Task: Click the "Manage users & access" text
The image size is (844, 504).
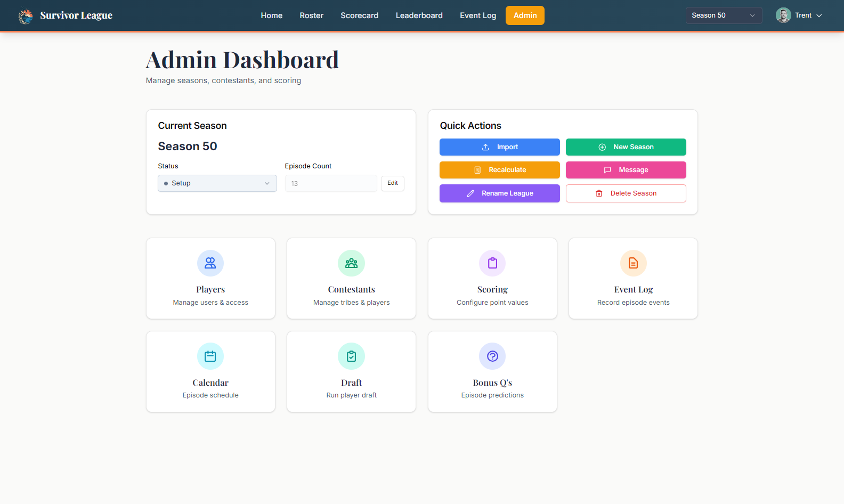Action: coord(210,303)
